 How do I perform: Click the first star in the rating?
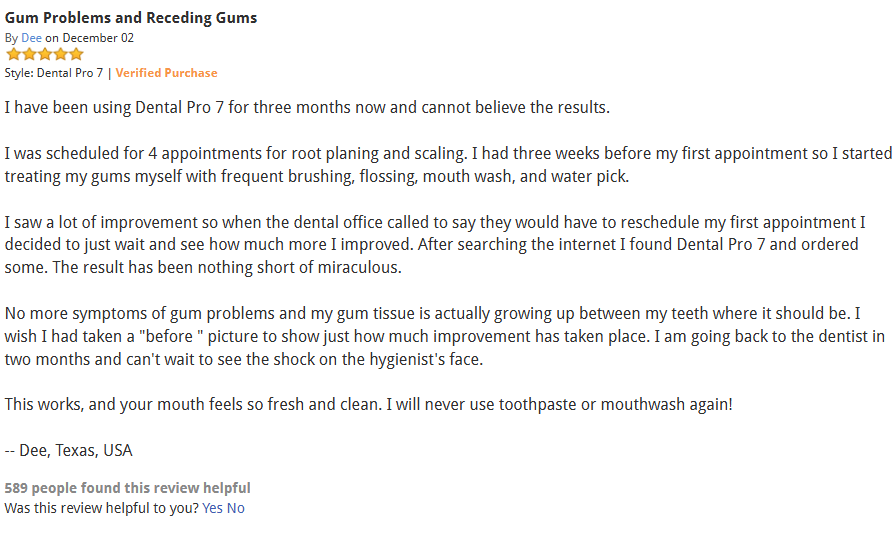(x=13, y=55)
